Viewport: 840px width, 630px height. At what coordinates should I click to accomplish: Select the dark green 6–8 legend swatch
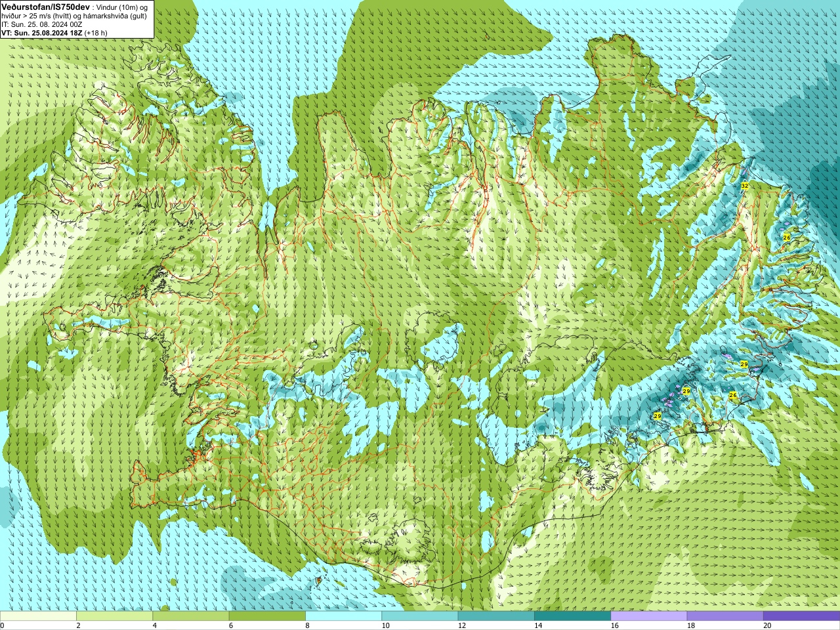tap(267, 616)
